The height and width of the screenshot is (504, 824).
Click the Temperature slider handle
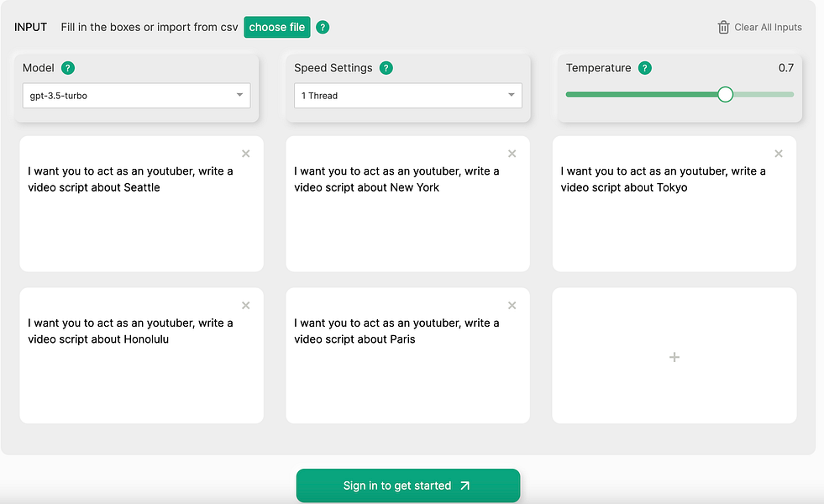point(726,94)
